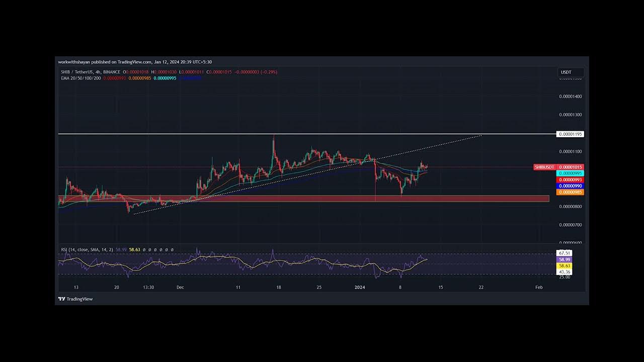This screenshot has height=362, width=644.
Task: Click the cyan 0.00000995 EMA axis label
Action: (570, 173)
